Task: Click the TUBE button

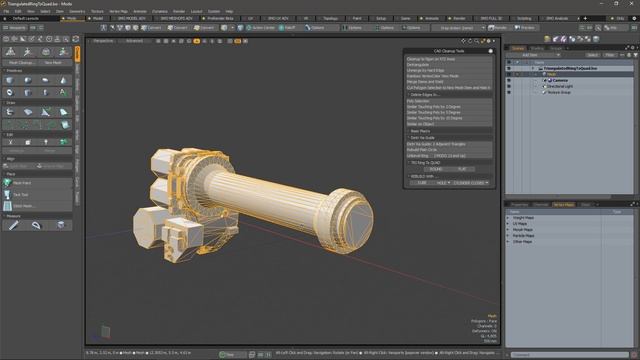Action: point(422,183)
